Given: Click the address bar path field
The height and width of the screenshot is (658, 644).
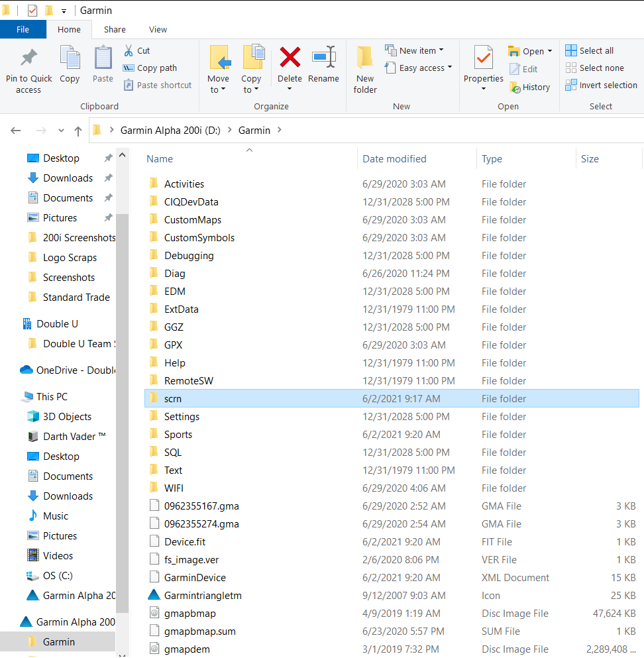Looking at the screenshot, I should pyautogui.click(x=431, y=131).
